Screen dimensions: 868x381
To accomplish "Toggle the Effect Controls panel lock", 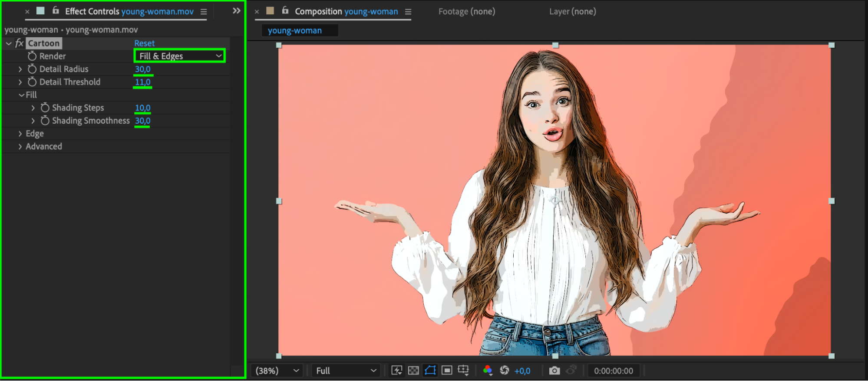I will [56, 10].
